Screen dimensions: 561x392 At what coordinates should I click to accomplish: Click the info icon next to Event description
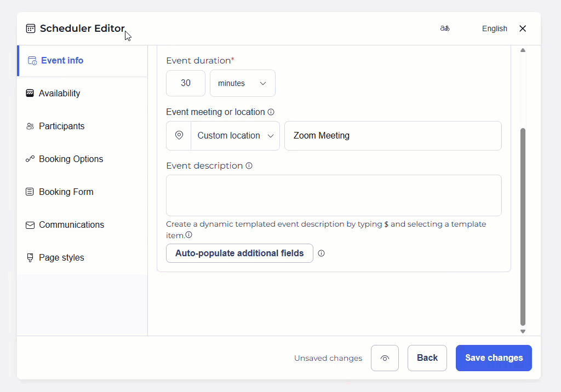pos(249,166)
